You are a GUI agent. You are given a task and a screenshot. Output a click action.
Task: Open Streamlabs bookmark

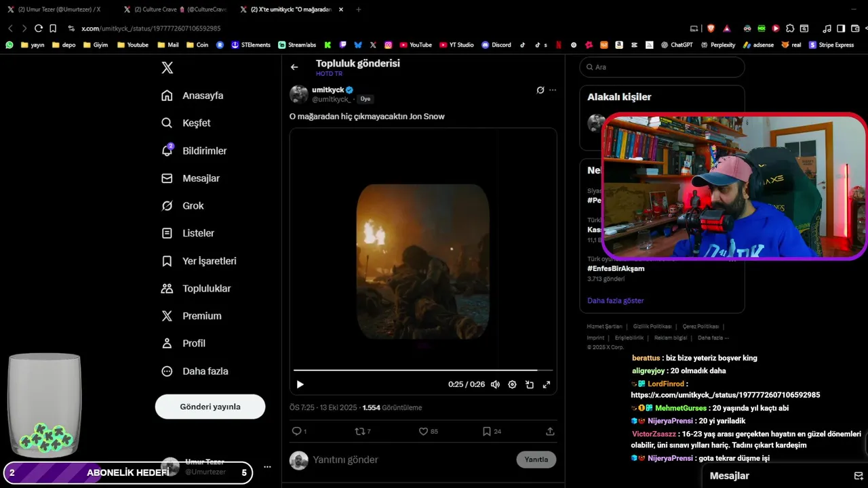pyautogui.click(x=297, y=45)
